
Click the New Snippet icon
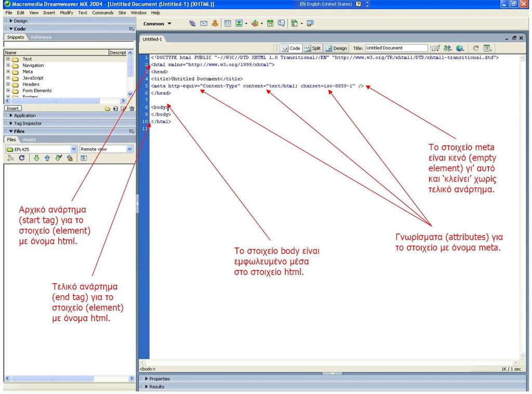pyautogui.click(x=115, y=109)
